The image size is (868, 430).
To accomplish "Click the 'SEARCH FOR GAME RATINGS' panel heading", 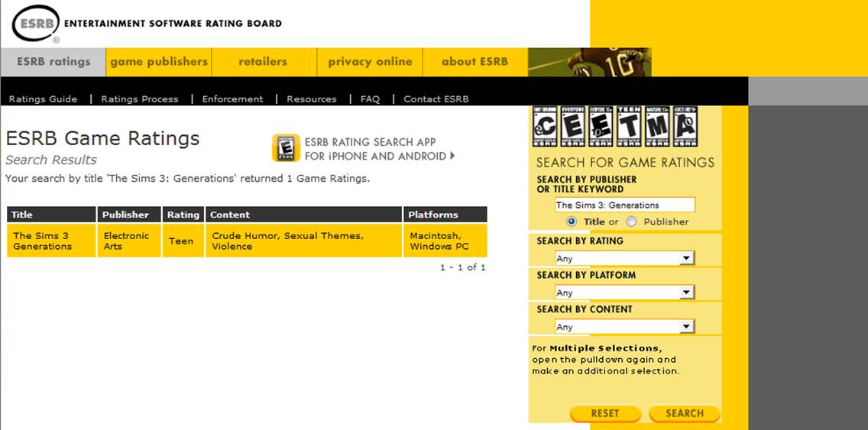I will tap(625, 163).
